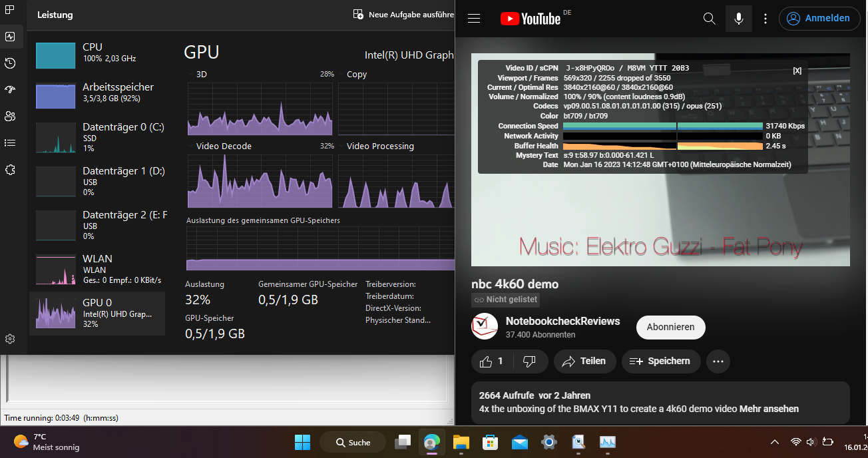The width and height of the screenshot is (868, 458).
Task: Expand hidden system tray icons chevron
Action: pos(774,442)
